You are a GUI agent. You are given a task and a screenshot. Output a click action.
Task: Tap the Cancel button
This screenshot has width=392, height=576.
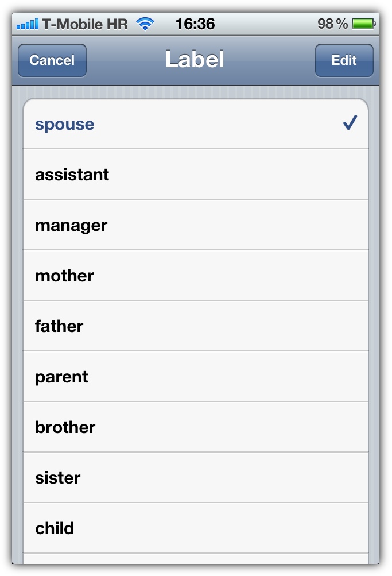point(52,60)
